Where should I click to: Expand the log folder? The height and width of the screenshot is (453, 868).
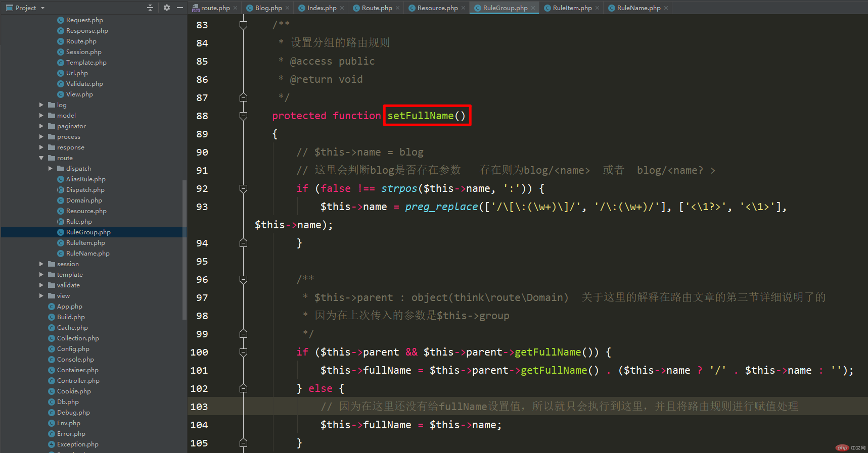41,105
